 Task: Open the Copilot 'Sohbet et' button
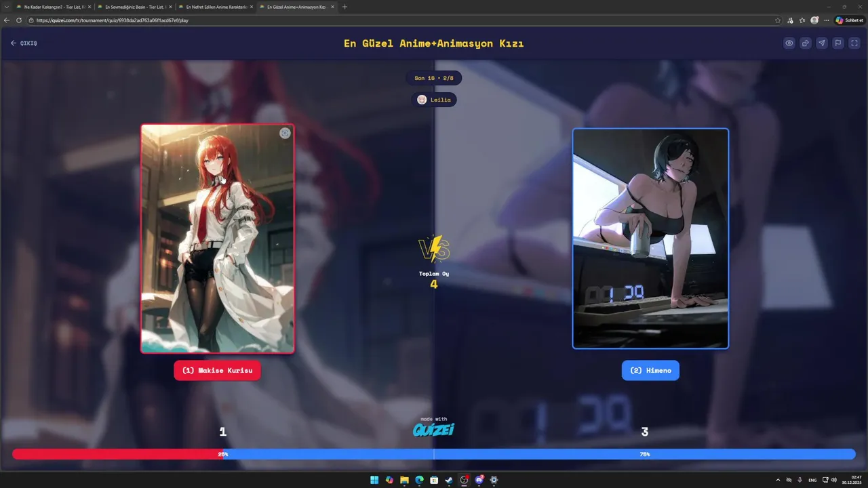(850, 20)
